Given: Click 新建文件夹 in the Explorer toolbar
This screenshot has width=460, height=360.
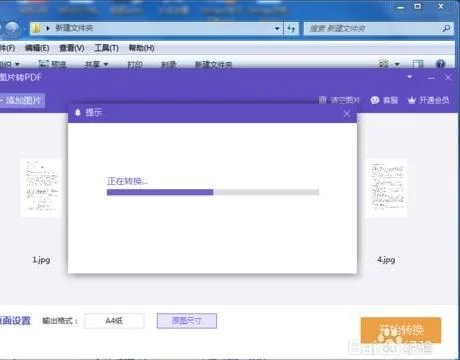Looking at the screenshot, I should 213,64.
